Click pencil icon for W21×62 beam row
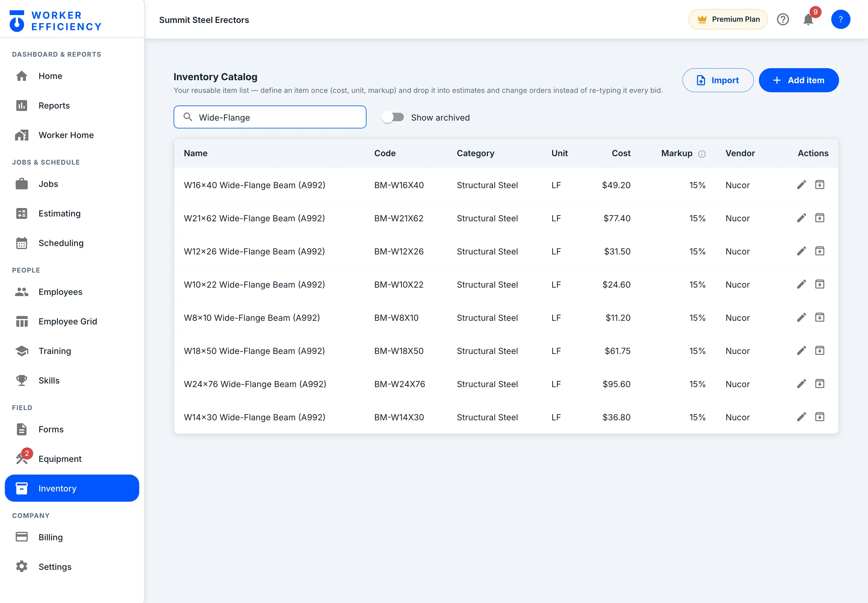 [x=801, y=218]
